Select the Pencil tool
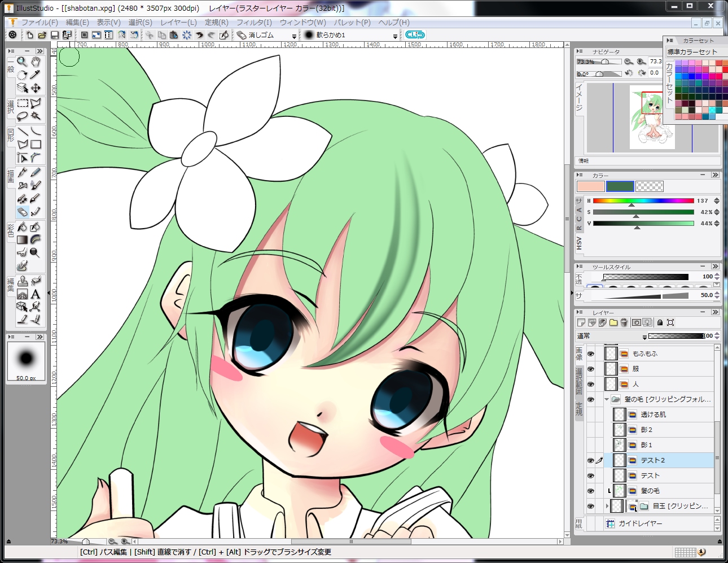This screenshot has width=728, height=563. [x=36, y=172]
